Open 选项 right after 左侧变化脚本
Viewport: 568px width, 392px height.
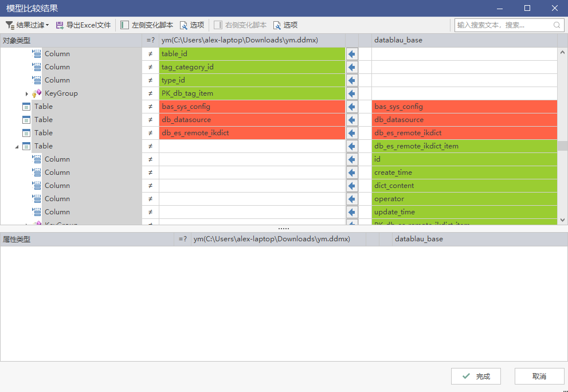[x=192, y=25]
